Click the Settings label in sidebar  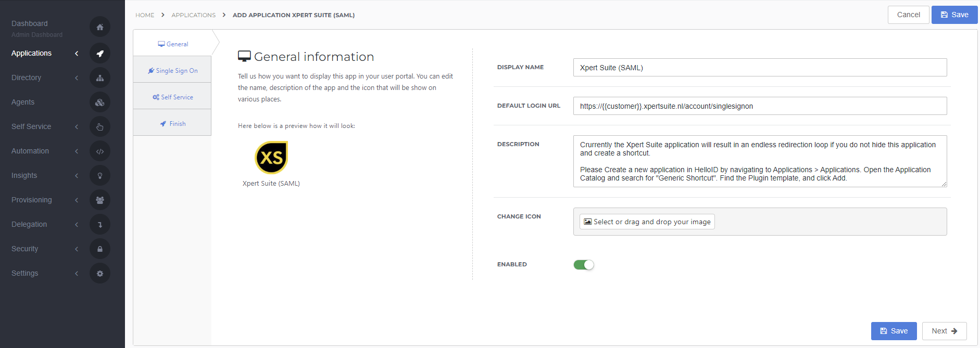pos(25,273)
